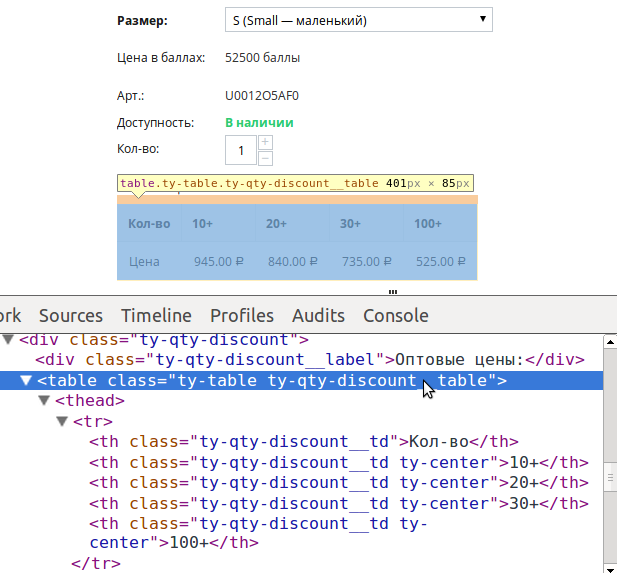The height and width of the screenshot is (573, 617).
Task: Select the th element containing 20+
Action: pyautogui.click(x=330, y=483)
